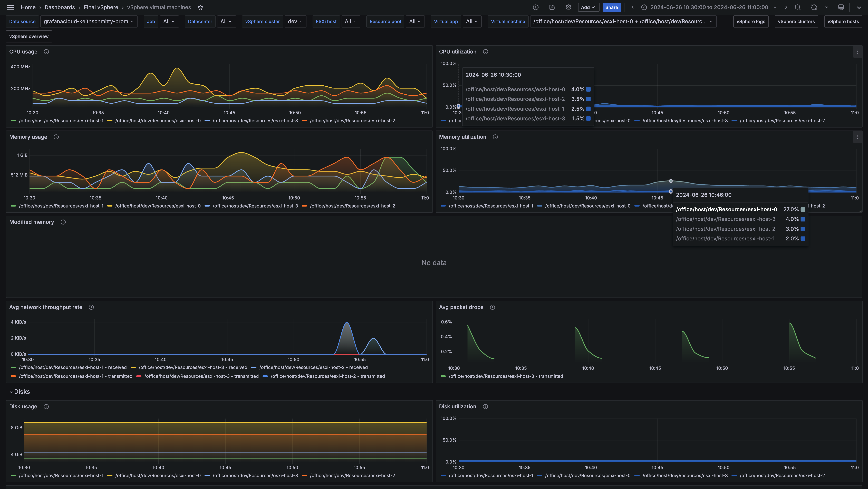Open the main hamburger menu
The image size is (868, 489).
[x=11, y=7]
